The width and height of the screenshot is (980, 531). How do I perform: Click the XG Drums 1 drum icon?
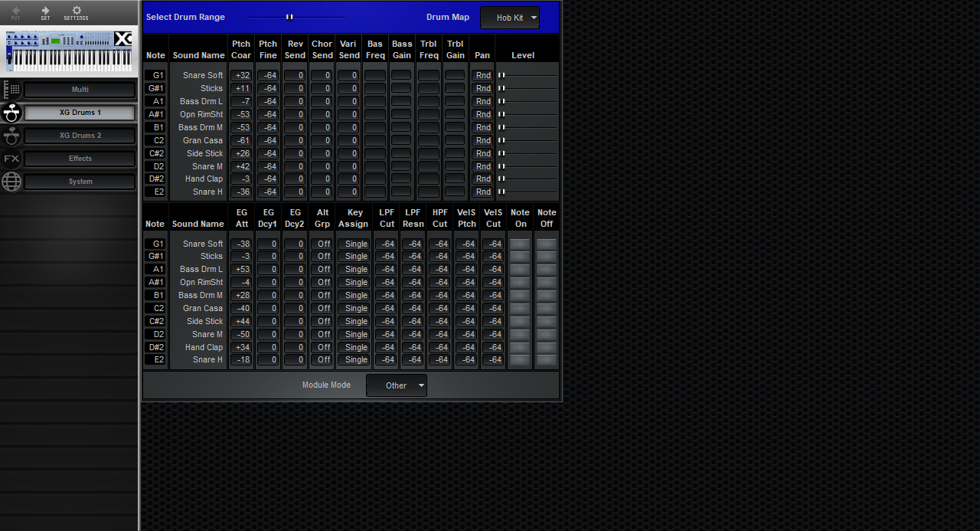(x=11, y=113)
